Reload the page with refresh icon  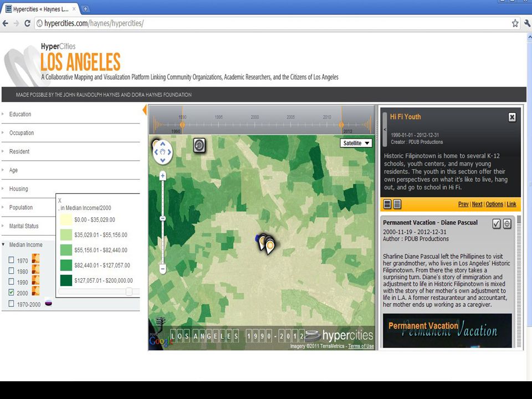click(28, 23)
